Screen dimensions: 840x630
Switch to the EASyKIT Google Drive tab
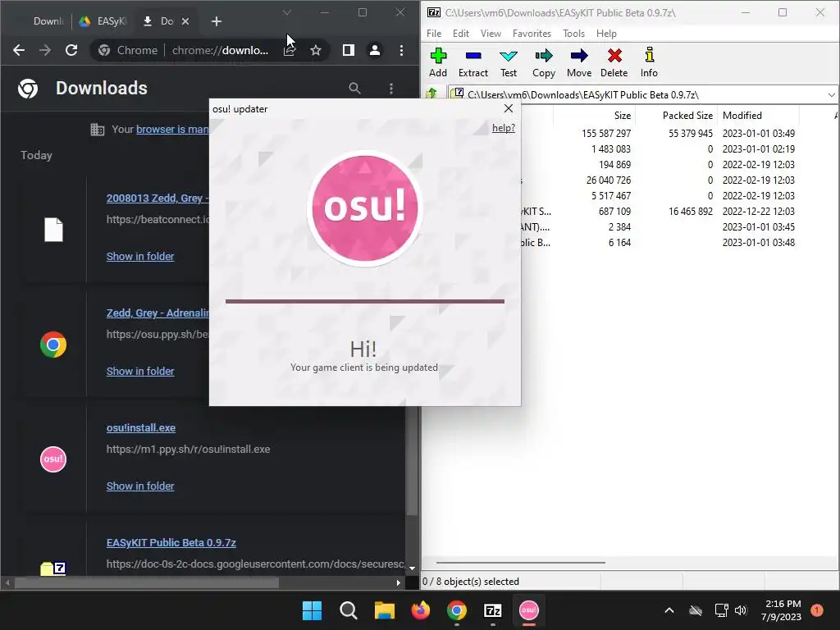point(103,21)
